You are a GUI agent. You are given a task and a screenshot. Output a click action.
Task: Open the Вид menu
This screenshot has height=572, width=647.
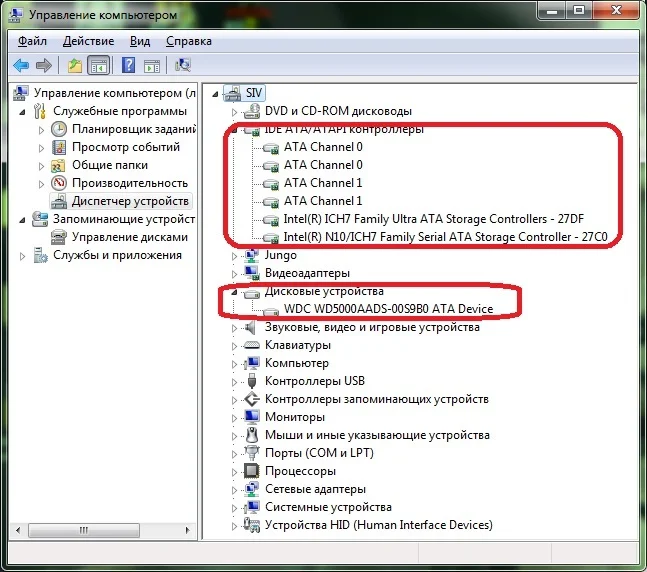point(140,41)
